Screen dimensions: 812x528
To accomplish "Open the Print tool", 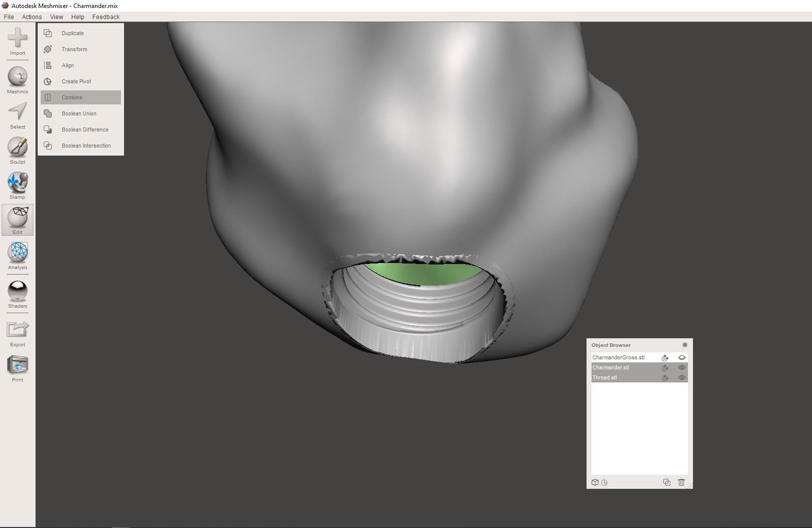I will [18, 368].
